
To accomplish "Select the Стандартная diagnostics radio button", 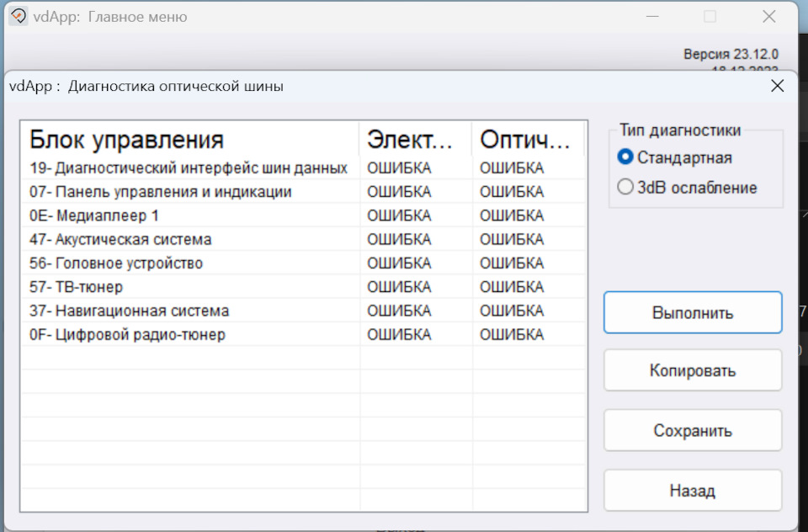I will tap(625, 157).
